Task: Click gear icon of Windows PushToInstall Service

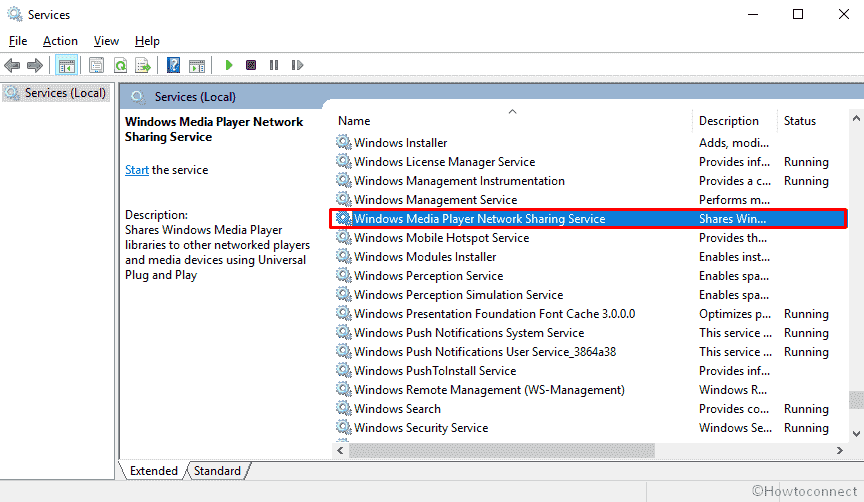Action: pos(344,370)
